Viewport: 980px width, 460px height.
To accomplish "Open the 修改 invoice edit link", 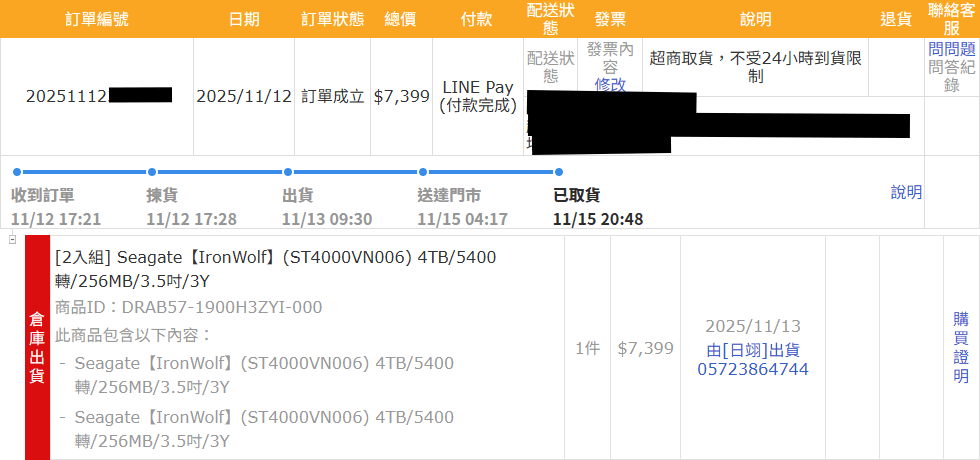I will point(610,85).
